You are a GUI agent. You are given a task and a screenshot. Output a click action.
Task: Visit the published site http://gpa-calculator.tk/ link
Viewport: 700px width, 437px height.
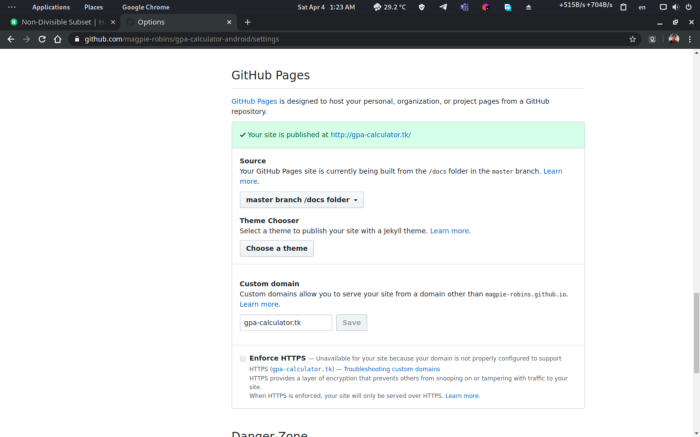coord(371,135)
